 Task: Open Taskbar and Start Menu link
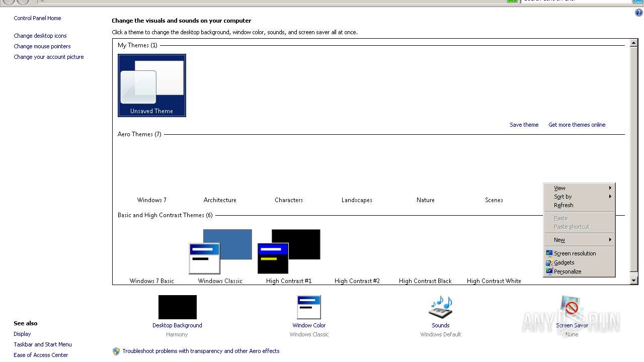click(43, 344)
